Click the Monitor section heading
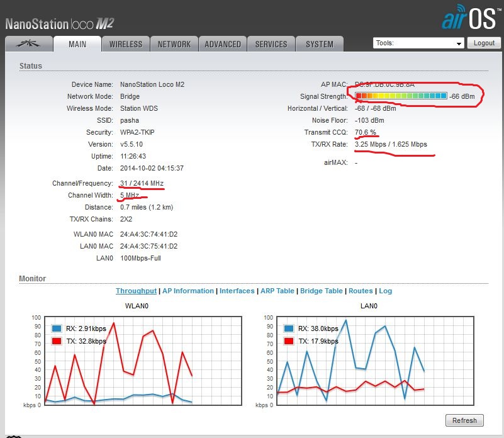The height and width of the screenshot is (438, 504). click(x=33, y=279)
